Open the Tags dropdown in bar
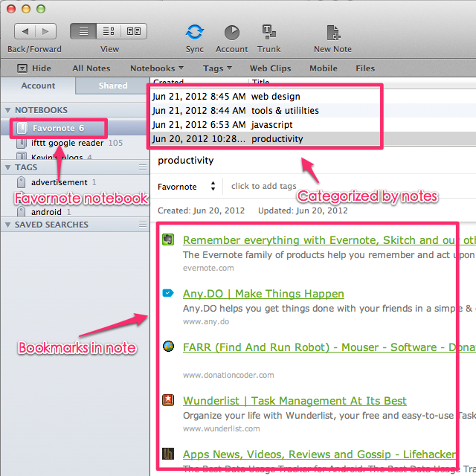The width and height of the screenshot is (476, 476). [217, 68]
